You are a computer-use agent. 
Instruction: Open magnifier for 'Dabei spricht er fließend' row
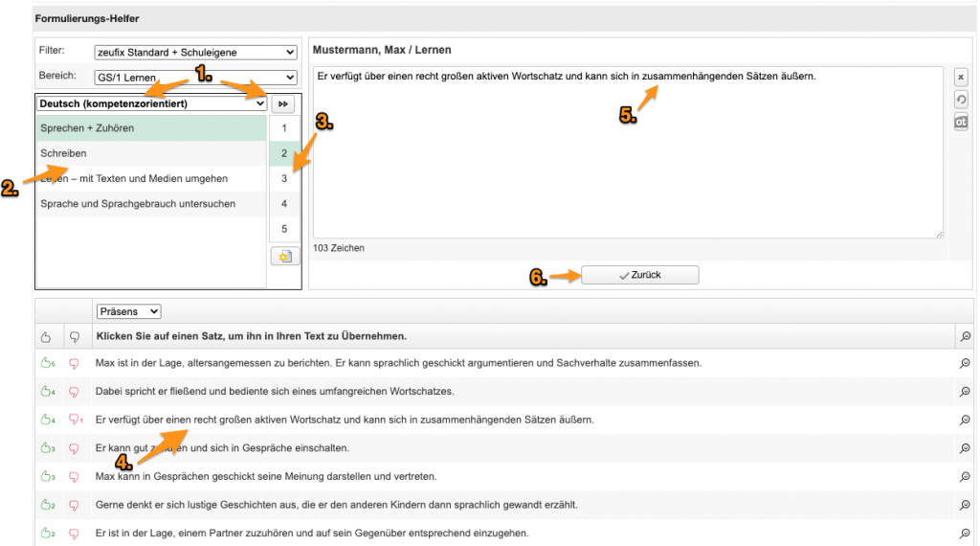pos(965,392)
